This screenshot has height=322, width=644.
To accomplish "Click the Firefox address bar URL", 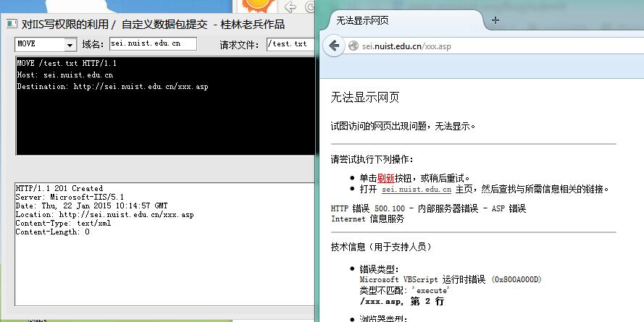I will click(406, 46).
